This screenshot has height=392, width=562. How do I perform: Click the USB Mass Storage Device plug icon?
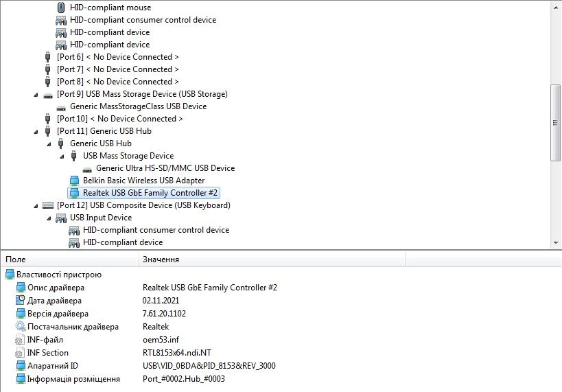pyautogui.click(x=74, y=156)
